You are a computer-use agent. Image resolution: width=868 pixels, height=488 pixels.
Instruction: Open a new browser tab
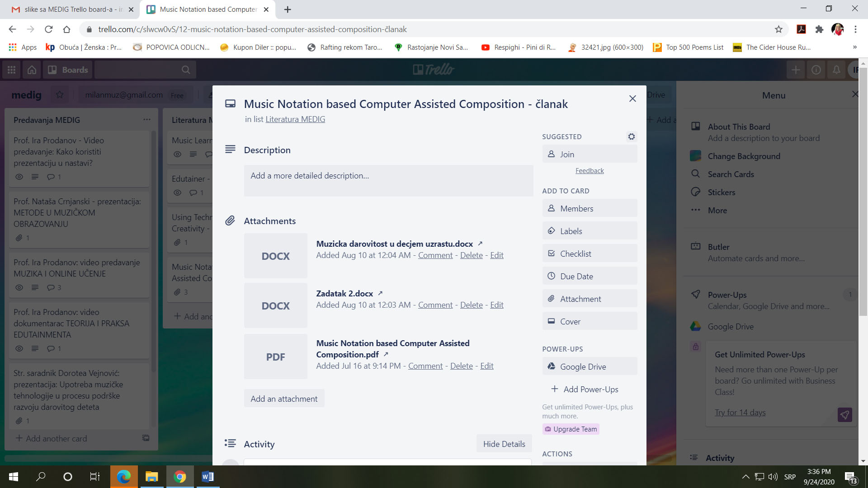coord(288,9)
